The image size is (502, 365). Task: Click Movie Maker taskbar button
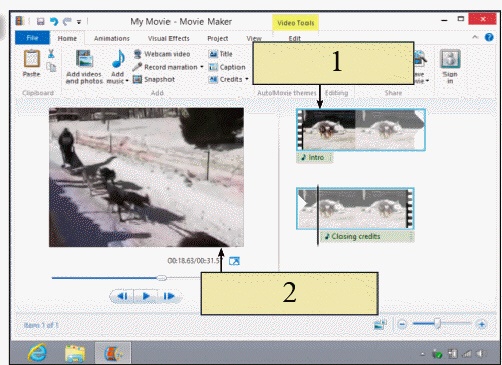(x=113, y=353)
